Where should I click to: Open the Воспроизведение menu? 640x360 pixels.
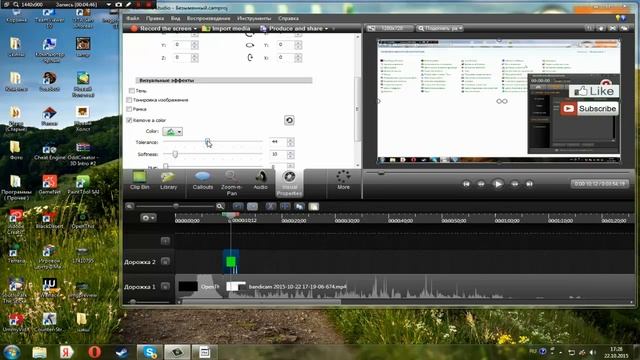208,18
